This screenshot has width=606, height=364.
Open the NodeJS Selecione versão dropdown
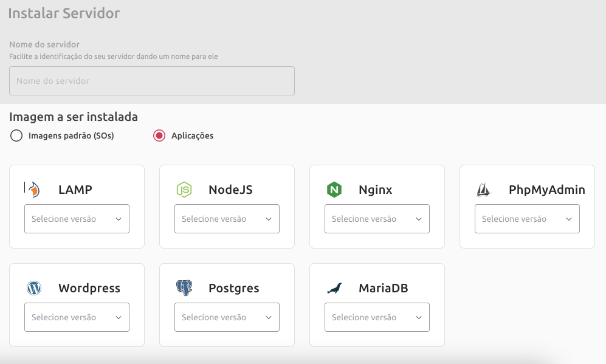[x=227, y=219]
